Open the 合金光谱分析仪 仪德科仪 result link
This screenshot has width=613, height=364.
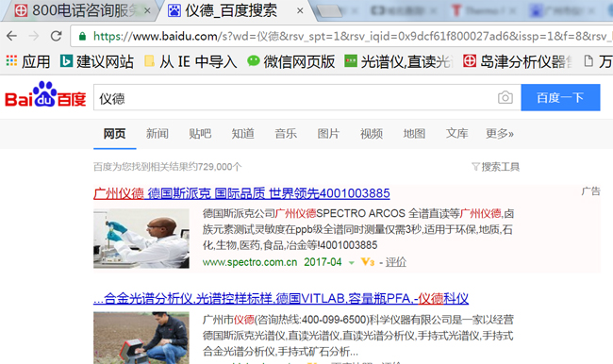click(x=281, y=299)
